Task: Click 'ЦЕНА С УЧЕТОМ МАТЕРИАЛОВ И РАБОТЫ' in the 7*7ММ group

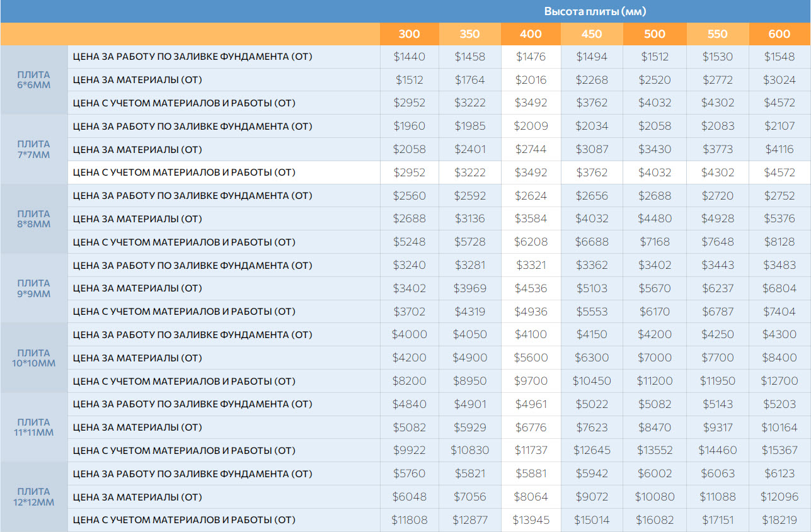Action: coord(184,173)
